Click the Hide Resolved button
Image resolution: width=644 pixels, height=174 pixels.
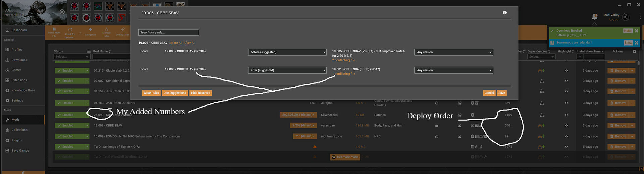click(201, 93)
